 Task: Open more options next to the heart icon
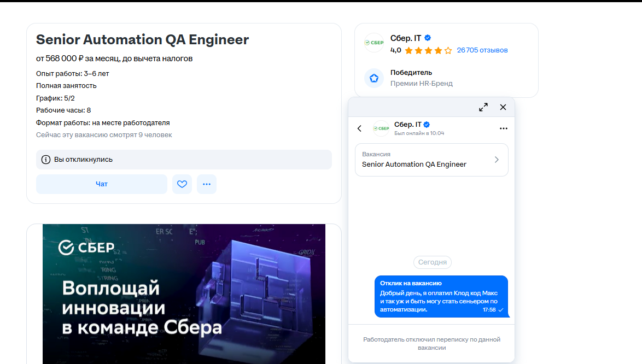click(207, 184)
